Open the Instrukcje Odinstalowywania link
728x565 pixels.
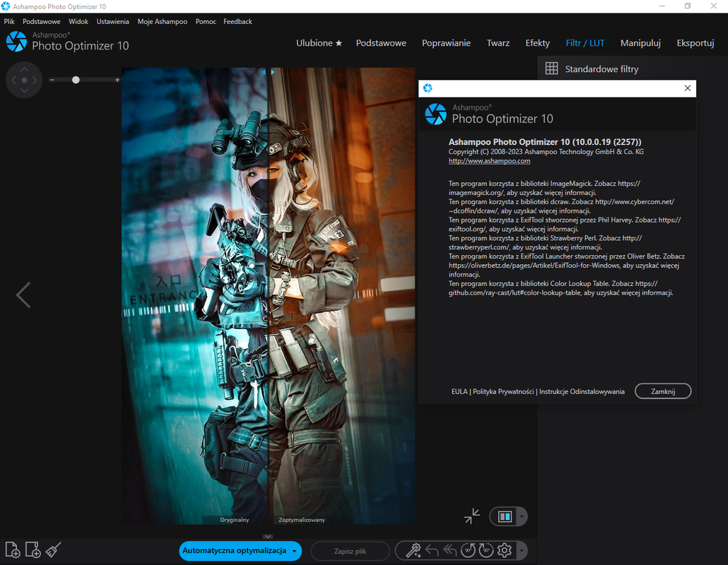582,391
